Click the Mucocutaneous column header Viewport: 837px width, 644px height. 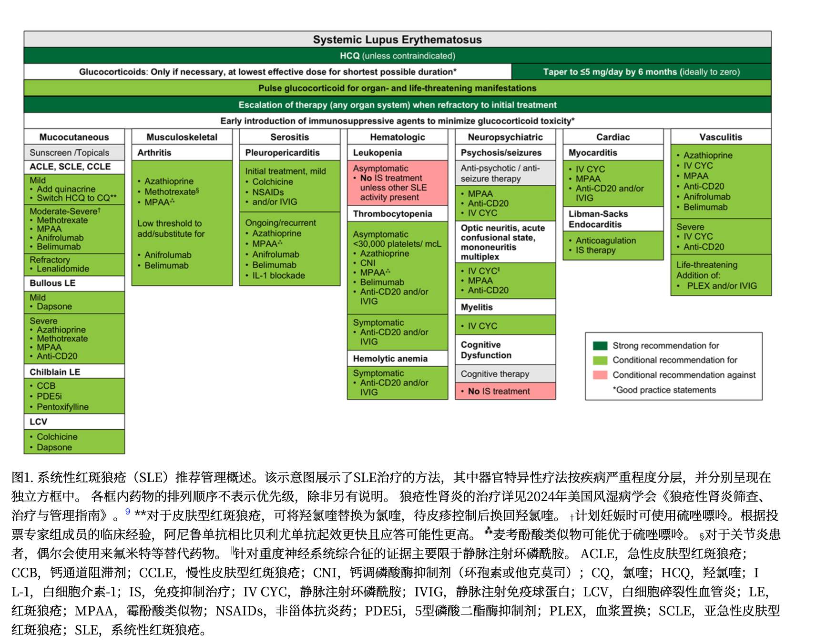74,137
